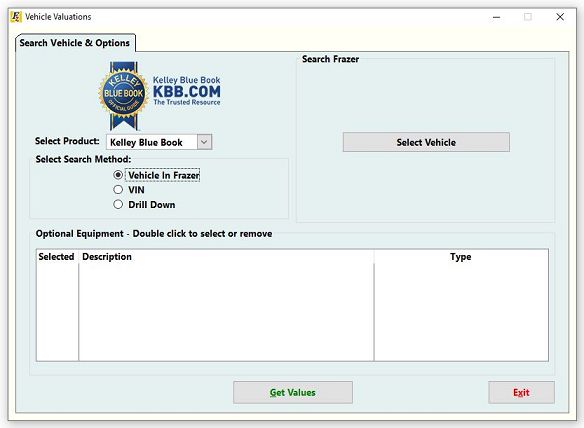The height and width of the screenshot is (428, 584).
Task: Choose the Drill Down radio button
Action: pyautogui.click(x=118, y=205)
